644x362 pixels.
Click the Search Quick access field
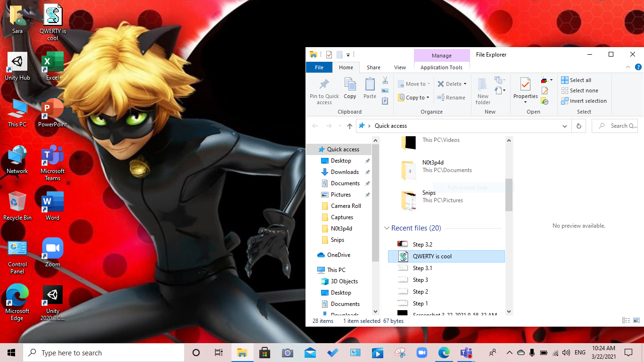pyautogui.click(x=615, y=126)
